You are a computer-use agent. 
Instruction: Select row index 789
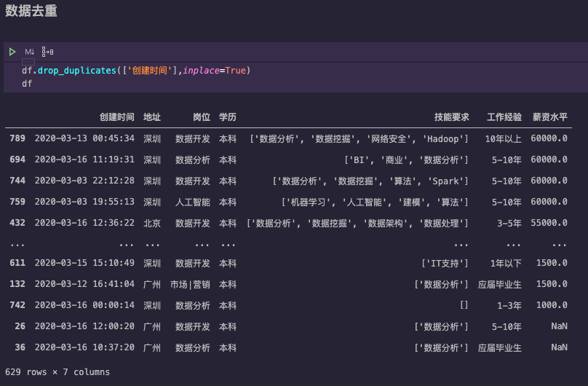[17, 138]
